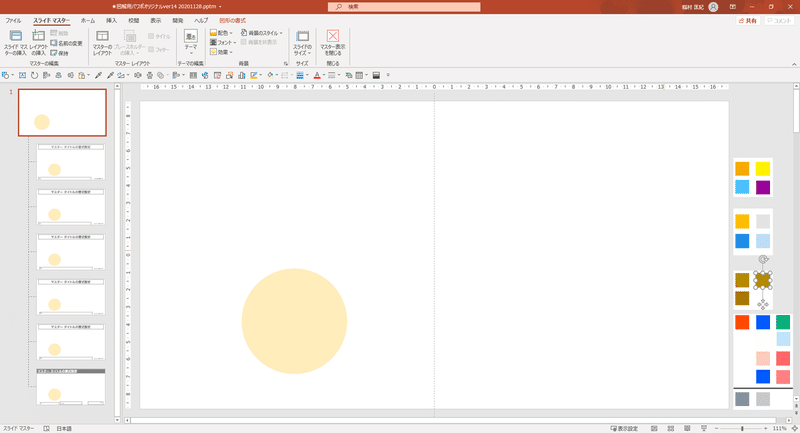Switch to the Help (ヘルプ) tab

pos(201,21)
